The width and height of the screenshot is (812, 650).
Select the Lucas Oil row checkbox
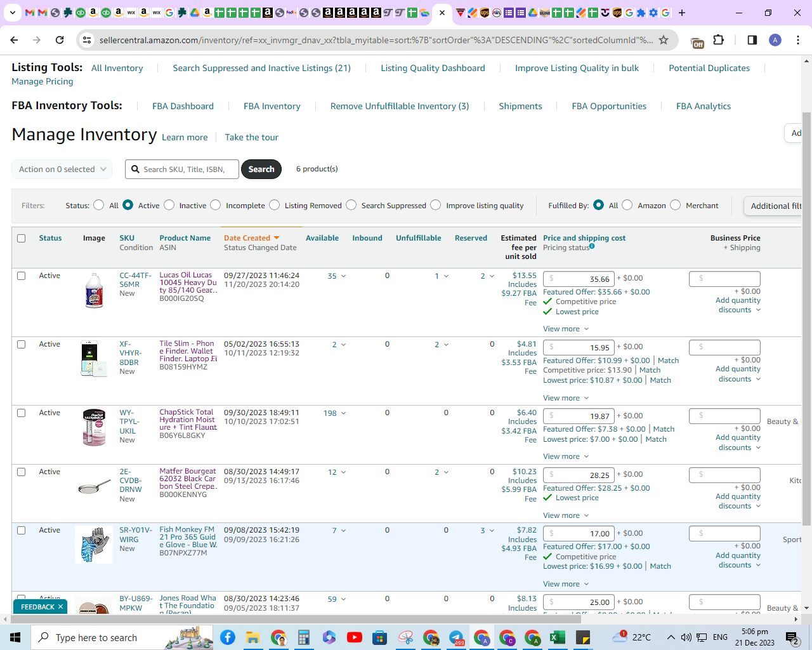tap(22, 276)
